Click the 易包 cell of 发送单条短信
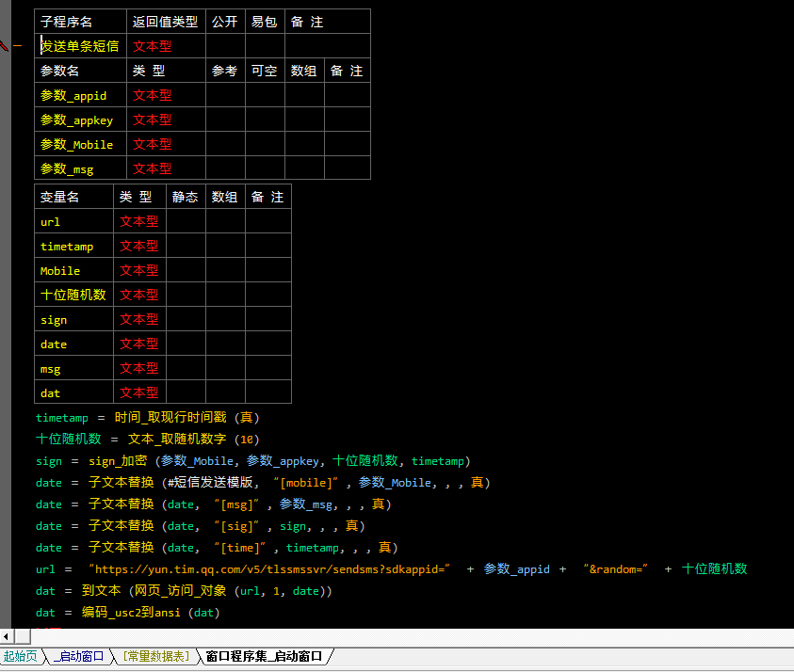 (x=265, y=46)
